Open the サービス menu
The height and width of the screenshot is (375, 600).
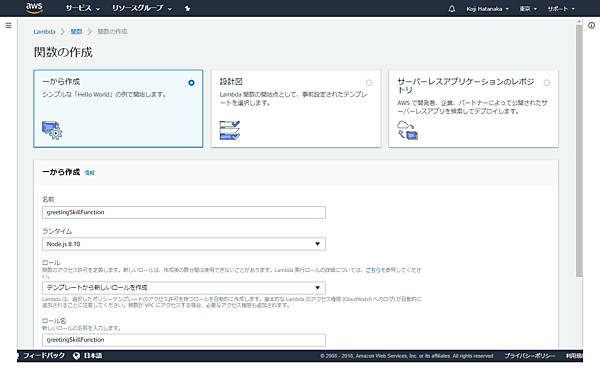point(82,8)
